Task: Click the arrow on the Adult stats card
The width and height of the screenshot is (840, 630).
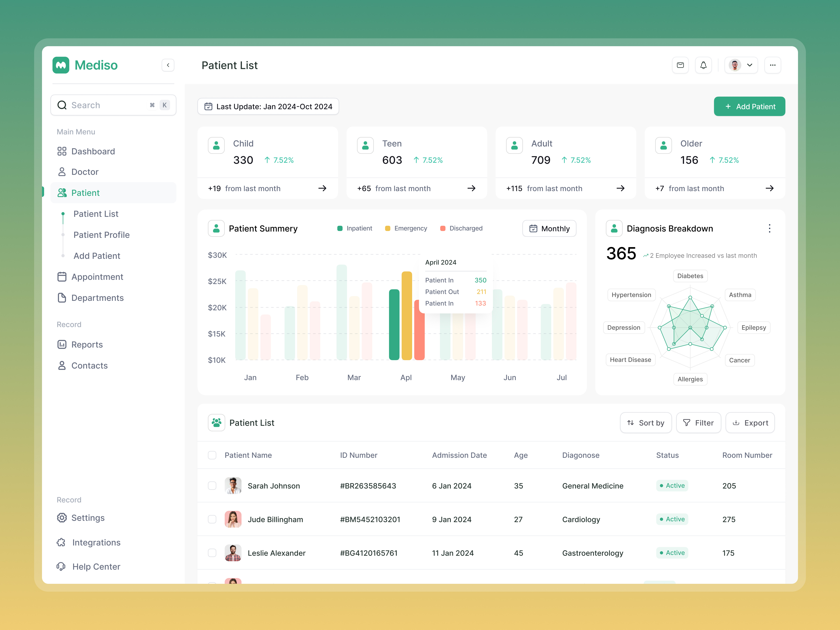Action: pos(620,188)
